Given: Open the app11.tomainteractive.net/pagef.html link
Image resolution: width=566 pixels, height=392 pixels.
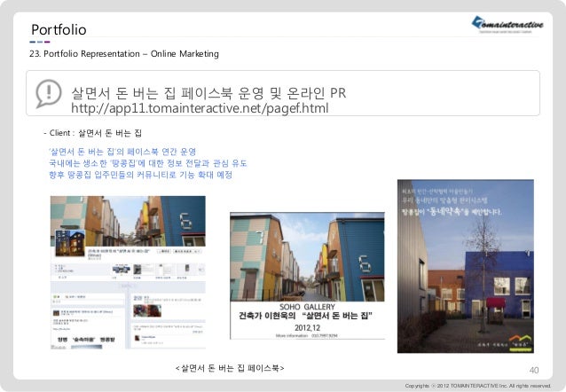Looking at the screenshot, I should [x=200, y=108].
